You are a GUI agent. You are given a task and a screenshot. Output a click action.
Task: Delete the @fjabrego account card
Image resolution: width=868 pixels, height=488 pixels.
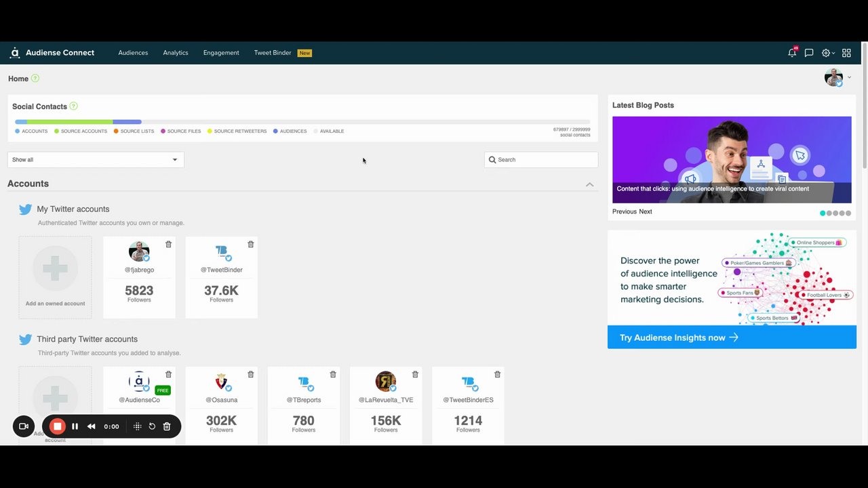pyautogui.click(x=168, y=244)
